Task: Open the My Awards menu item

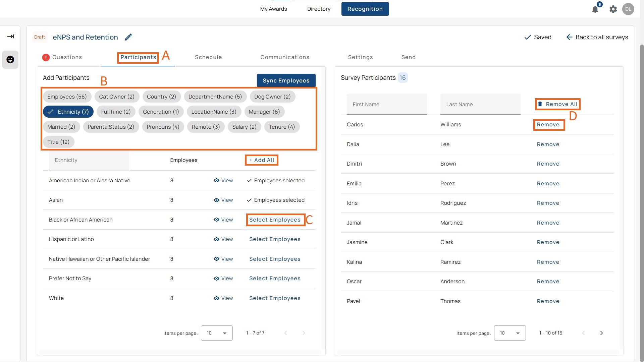Action: pos(273,9)
